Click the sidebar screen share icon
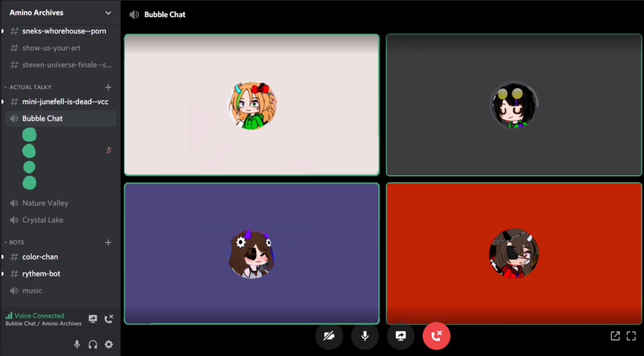Image resolution: width=644 pixels, height=356 pixels. click(x=93, y=319)
